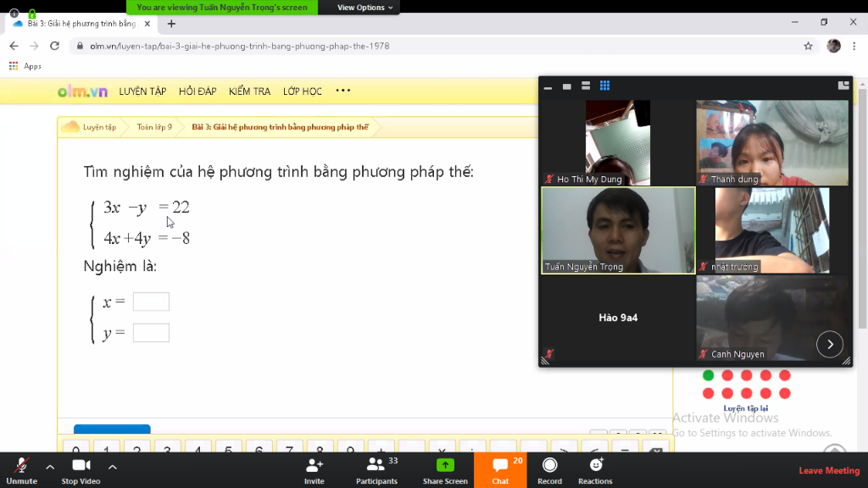Open the Chat panel

(500, 471)
